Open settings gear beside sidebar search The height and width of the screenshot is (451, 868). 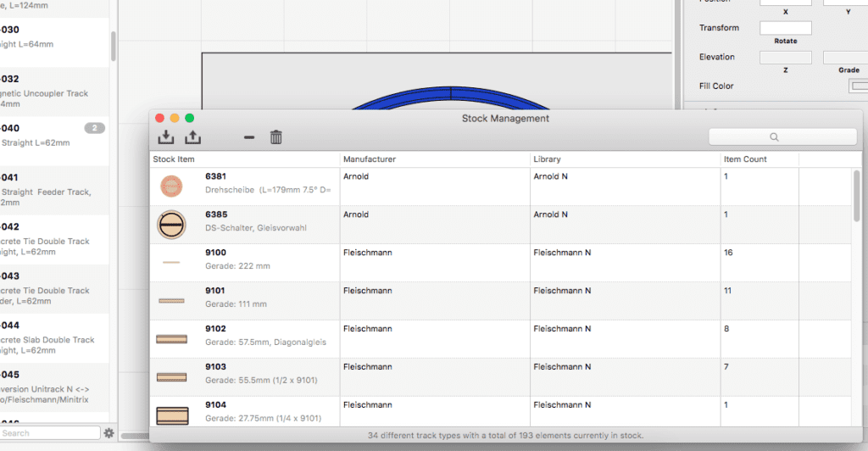click(x=108, y=433)
